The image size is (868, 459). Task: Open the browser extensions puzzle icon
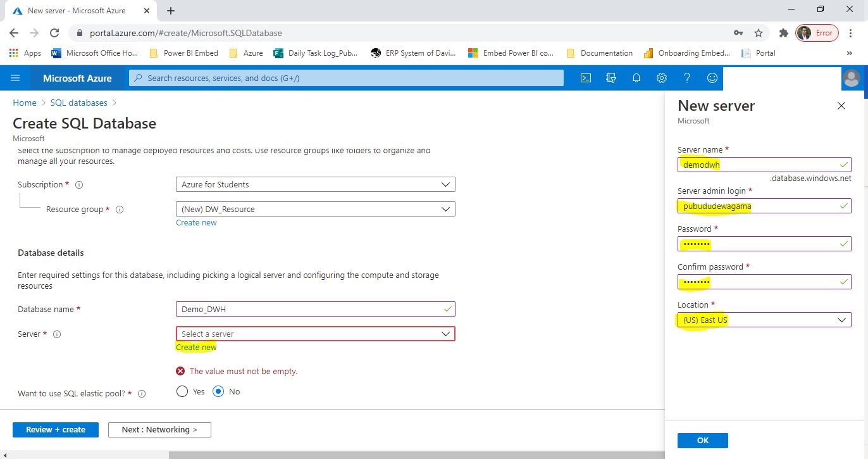783,33
